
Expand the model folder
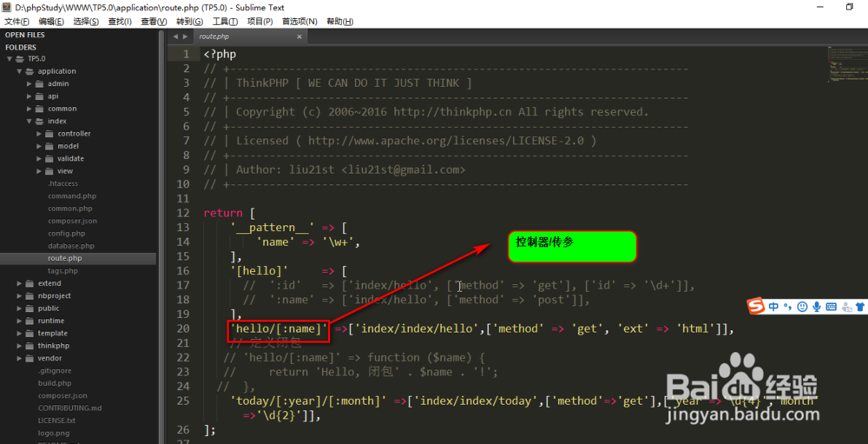[x=39, y=146]
